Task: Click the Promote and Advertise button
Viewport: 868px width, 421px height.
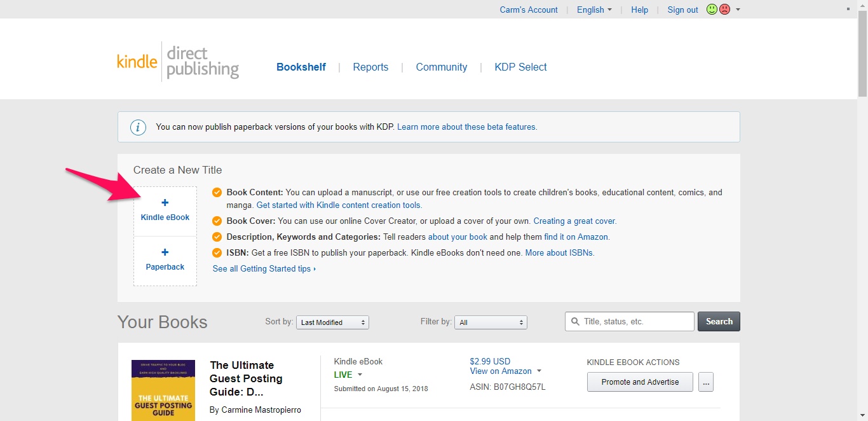Action: pyautogui.click(x=640, y=382)
